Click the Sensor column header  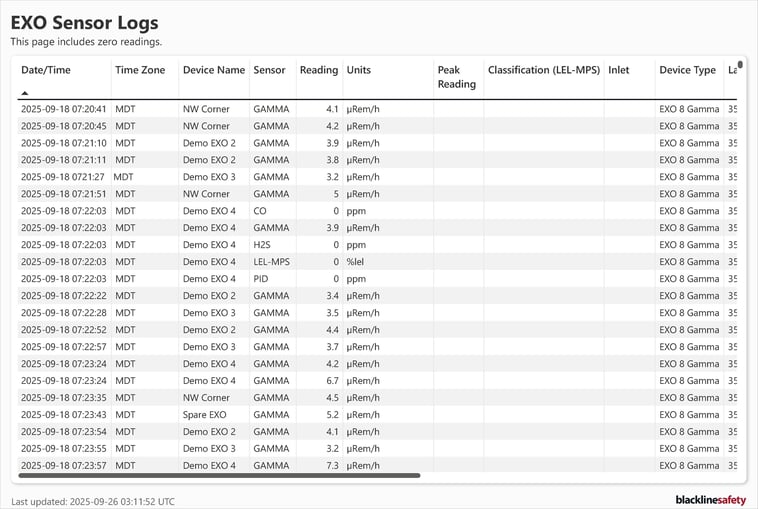[269, 70]
